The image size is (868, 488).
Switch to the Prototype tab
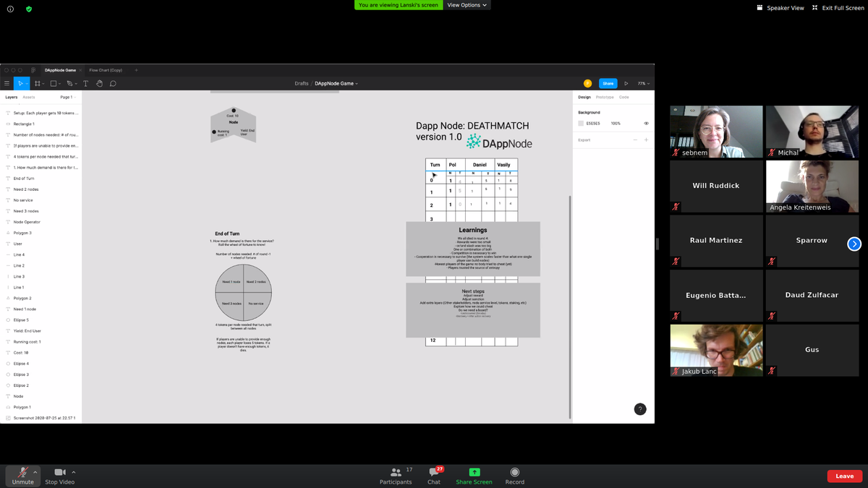(605, 97)
